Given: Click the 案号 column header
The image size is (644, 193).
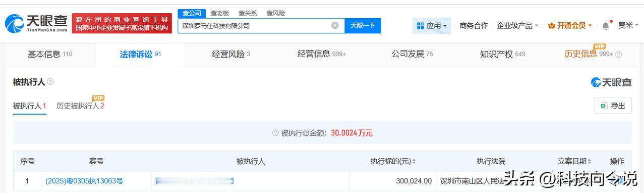Looking at the screenshot, I should [x=96, y=161].
